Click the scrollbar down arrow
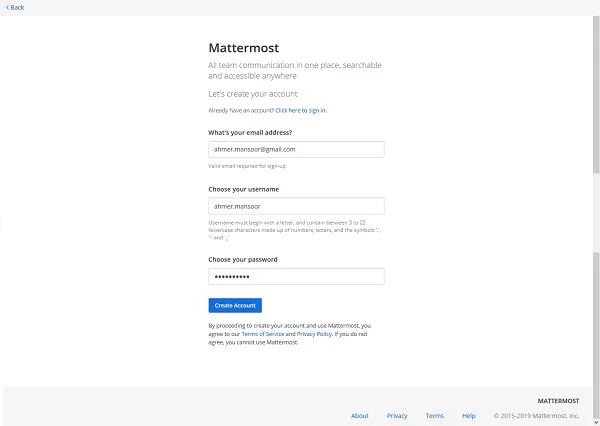Image resolution: width=600 pixels, height=426 pixels. click(x=596, y=422)
